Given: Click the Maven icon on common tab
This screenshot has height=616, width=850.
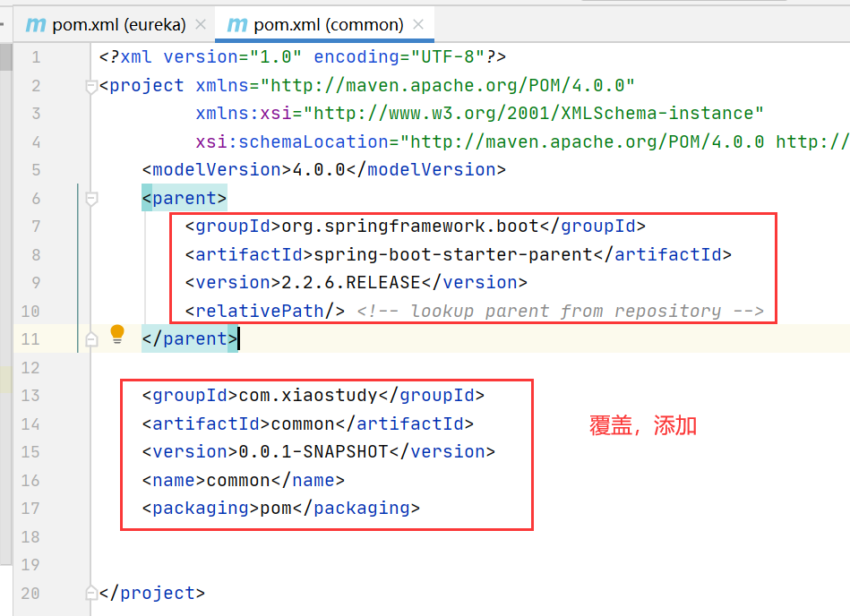Looking at the screenshot, I should coord(236,25).
